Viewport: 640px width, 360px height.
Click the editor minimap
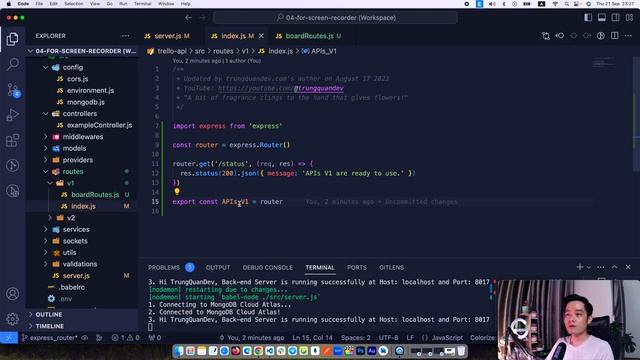point(604,63)
